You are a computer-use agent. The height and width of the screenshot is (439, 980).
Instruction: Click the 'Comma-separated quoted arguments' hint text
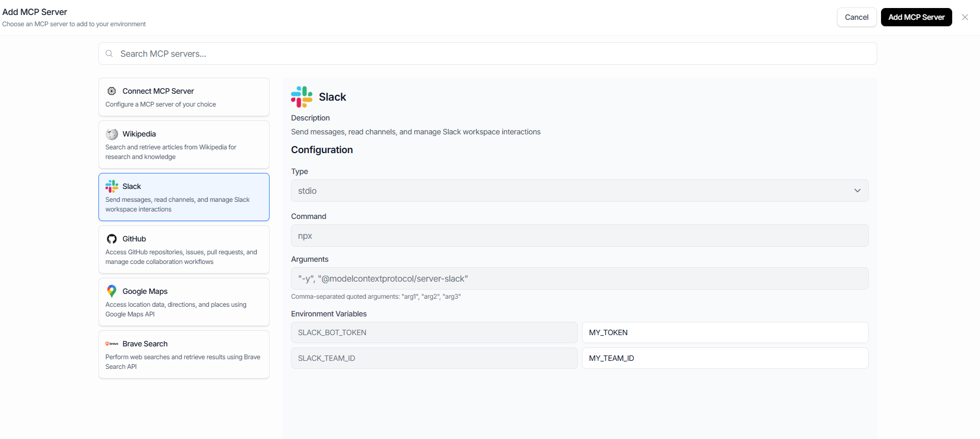coord(376,297)
